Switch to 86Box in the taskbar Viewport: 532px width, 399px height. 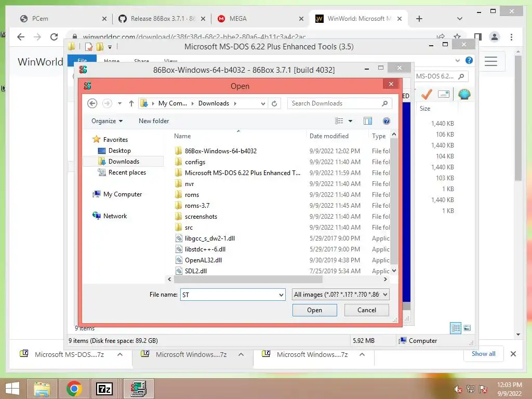click(x=138, y=389)
